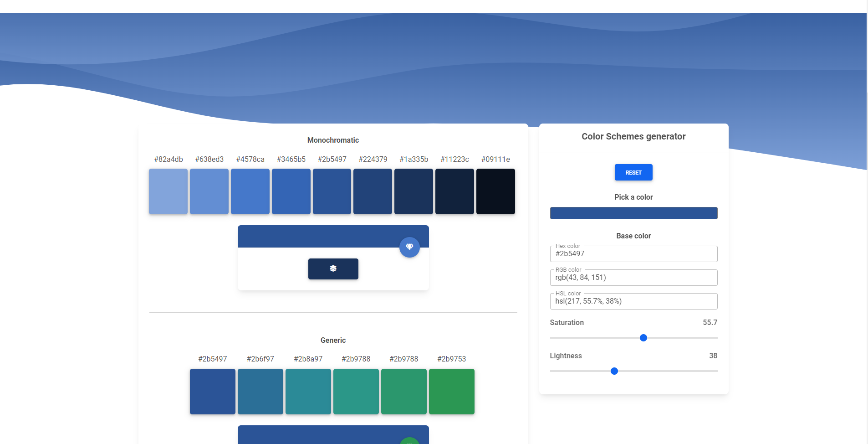
Task: Open the Pick a color bar
Action: coord(633,213)
